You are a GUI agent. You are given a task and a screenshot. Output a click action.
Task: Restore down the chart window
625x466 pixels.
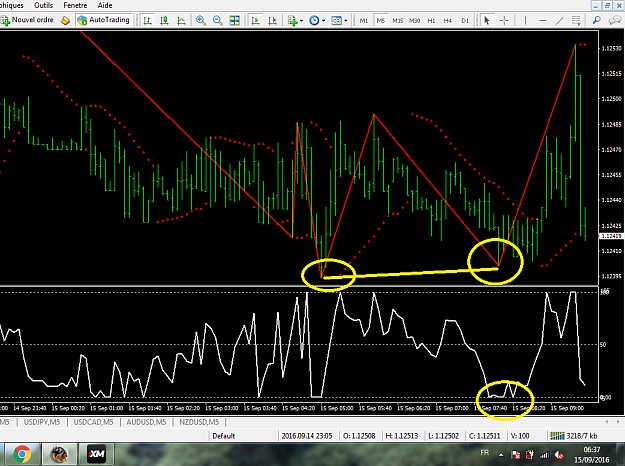point(607,5)
